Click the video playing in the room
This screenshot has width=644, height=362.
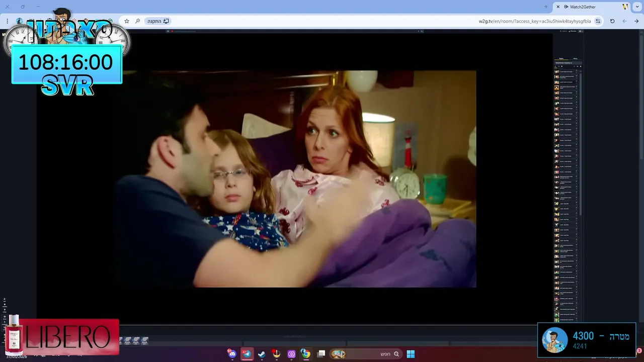coord(295,179)
